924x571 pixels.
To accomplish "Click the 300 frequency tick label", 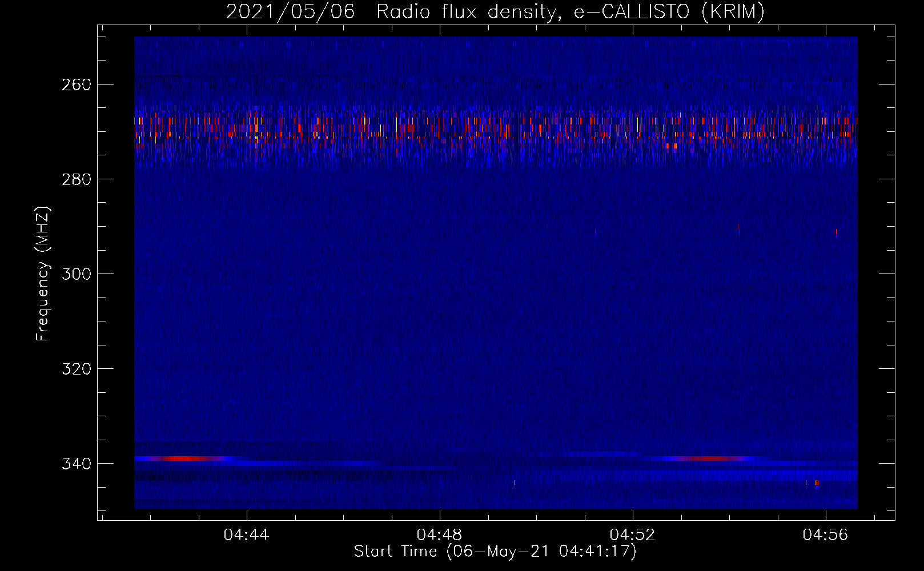I will [77, 274].
